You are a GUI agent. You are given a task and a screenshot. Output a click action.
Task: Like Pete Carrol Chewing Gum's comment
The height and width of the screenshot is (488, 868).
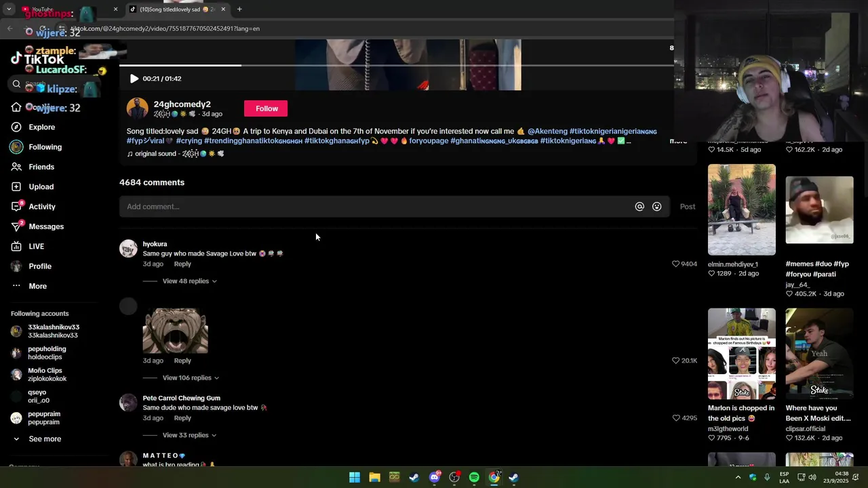click(x=675, y=418)
